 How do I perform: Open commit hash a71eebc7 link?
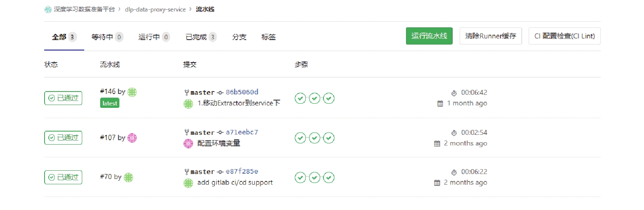pos(242,132)
